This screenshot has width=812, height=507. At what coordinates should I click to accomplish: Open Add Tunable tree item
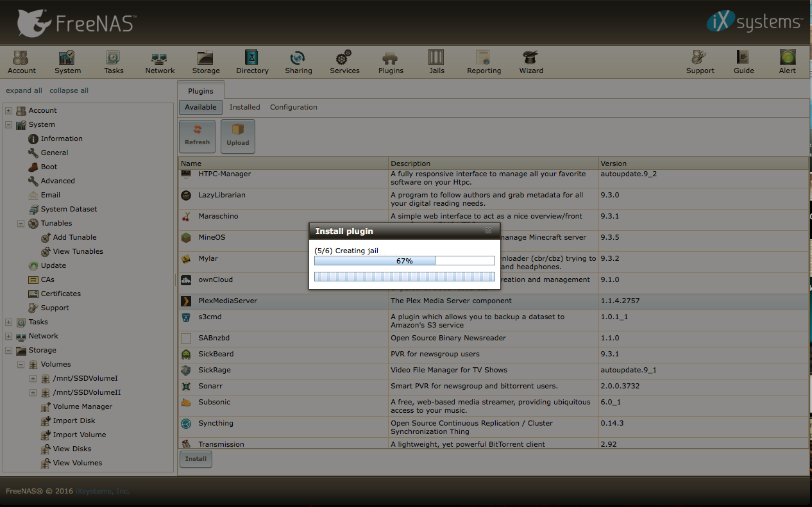[x=75, y=237]
